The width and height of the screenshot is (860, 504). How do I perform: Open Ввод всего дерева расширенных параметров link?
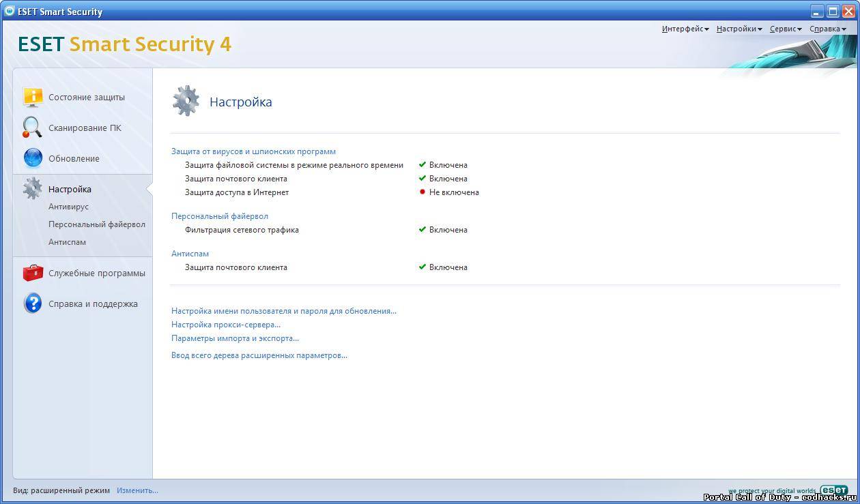pyautogui.click(x=259, y=355)
